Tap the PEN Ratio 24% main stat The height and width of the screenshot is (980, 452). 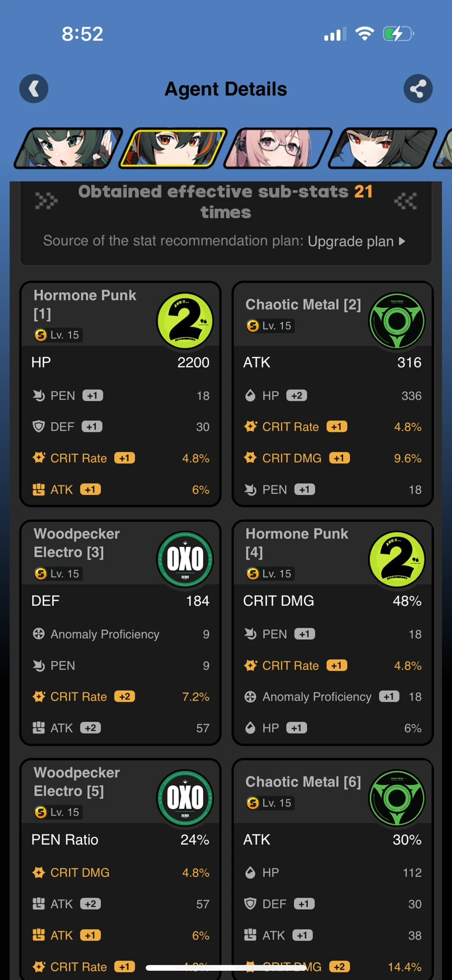[120, 840]
